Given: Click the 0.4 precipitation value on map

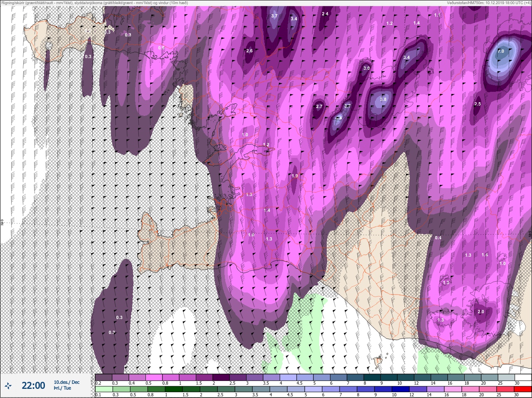Looking at the screenshot, I should pyautogui.click(x=438, y=238).
